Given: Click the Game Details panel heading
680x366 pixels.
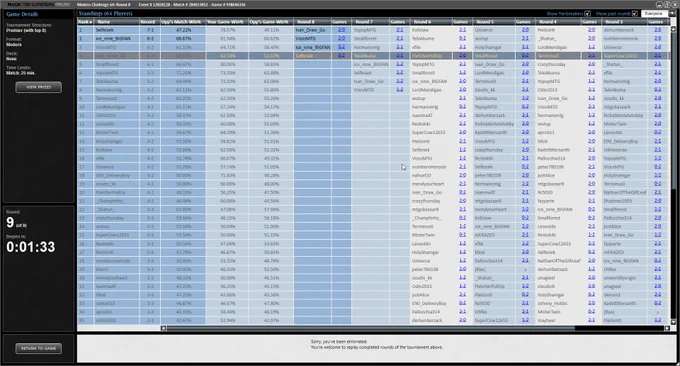Looking at the screenshot, I should coord(22,14).
